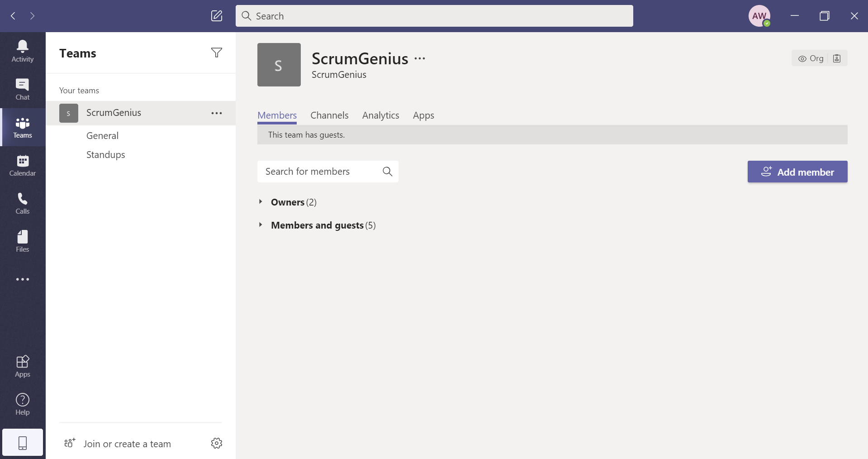
Task: Click the Org visibility button
Action: click(x=811, y=58)
